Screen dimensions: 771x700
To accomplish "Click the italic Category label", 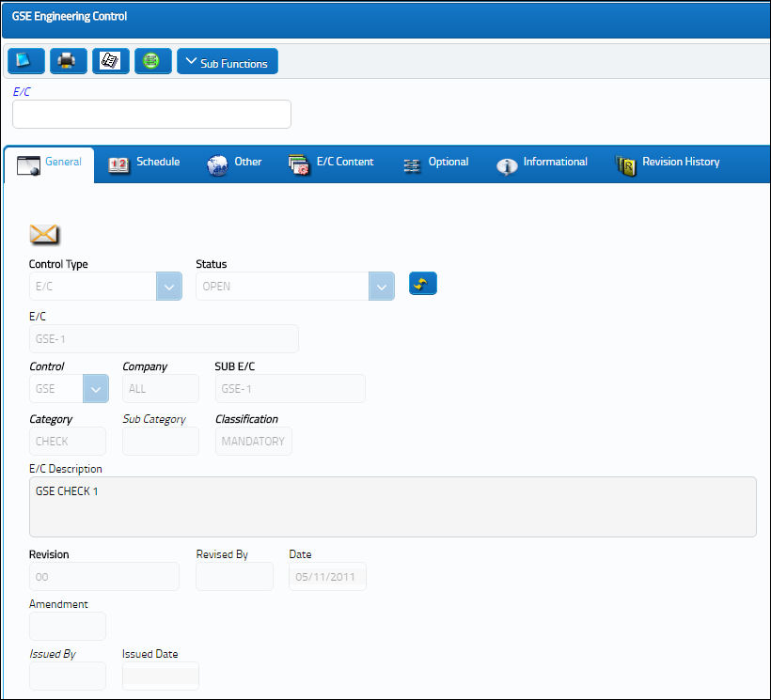I will pos(51,419).
